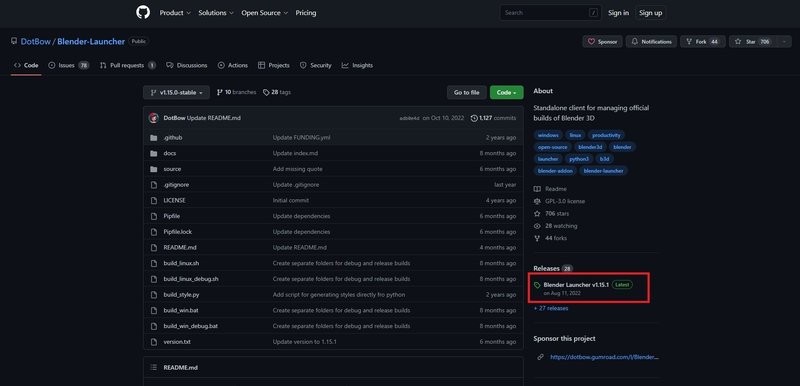Open the DotBow owner profile

[x=35, y=42]
